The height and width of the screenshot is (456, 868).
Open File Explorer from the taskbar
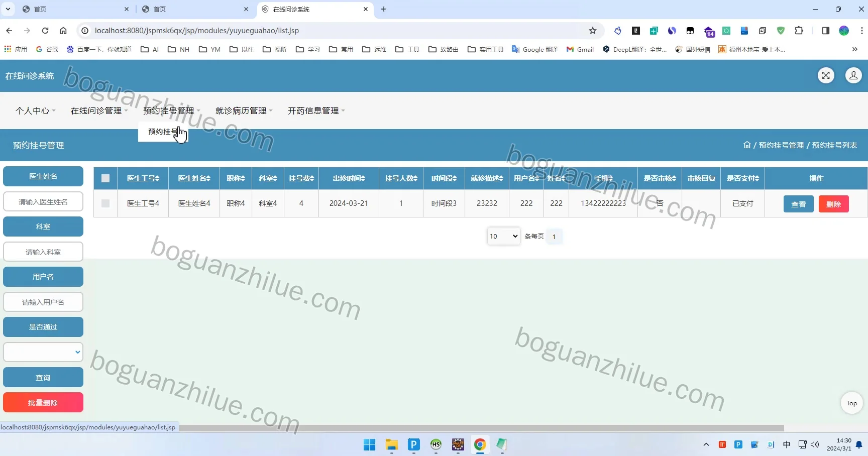391,444
